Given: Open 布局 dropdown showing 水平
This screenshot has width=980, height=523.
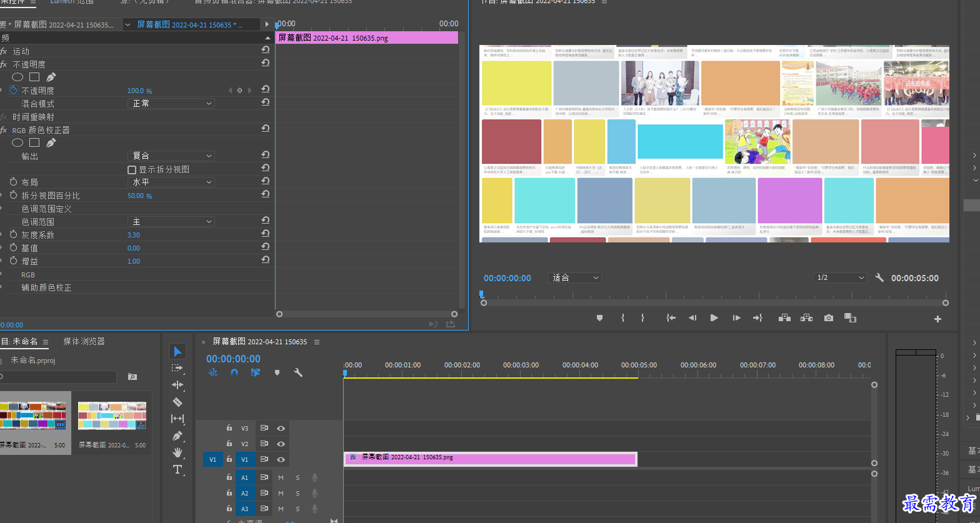Looking at the screenshot, I should point(171,182).
